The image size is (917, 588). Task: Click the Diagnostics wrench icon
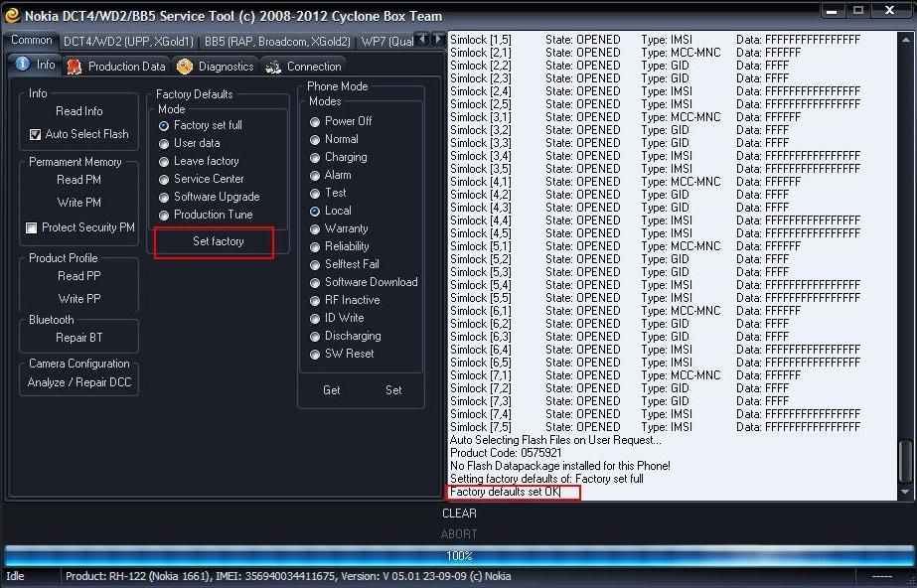[x=185, y=67]
